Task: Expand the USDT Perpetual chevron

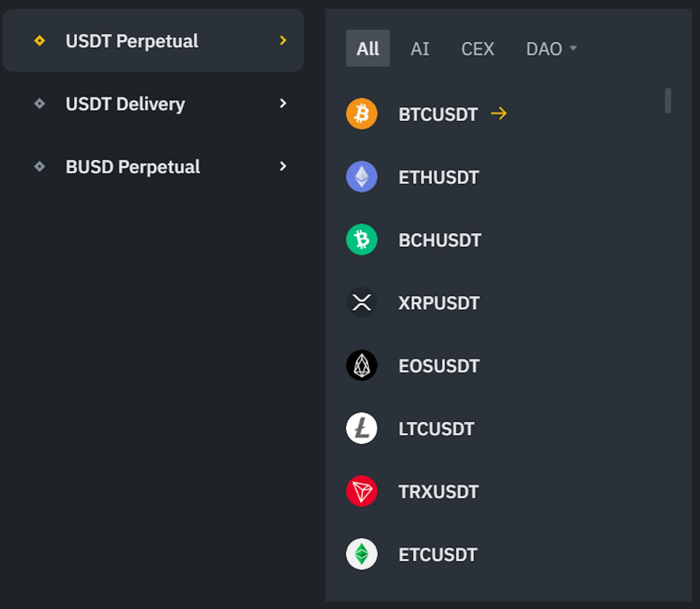Action: 283,40
